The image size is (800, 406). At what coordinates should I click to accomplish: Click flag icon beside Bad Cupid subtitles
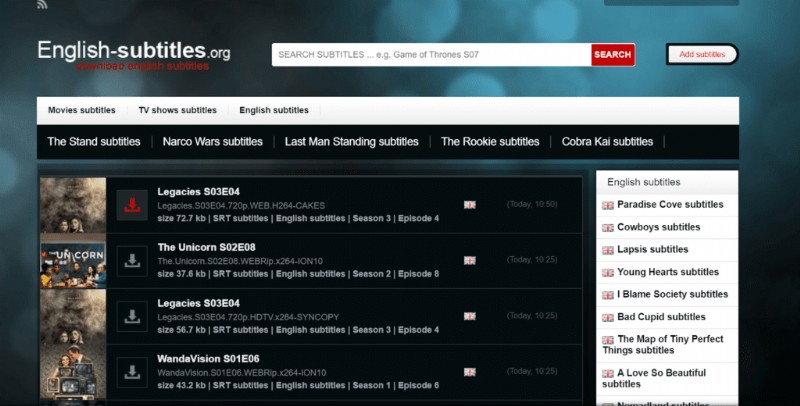click(608, 318)
